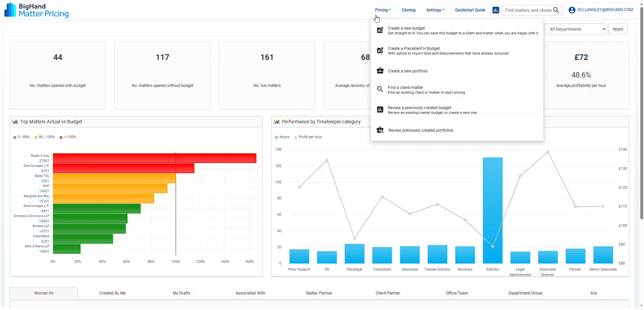The height and width of the screenshot is (310, 644).
Task: Click the chart icon beside Top Matters title
Action: (15, 122)
